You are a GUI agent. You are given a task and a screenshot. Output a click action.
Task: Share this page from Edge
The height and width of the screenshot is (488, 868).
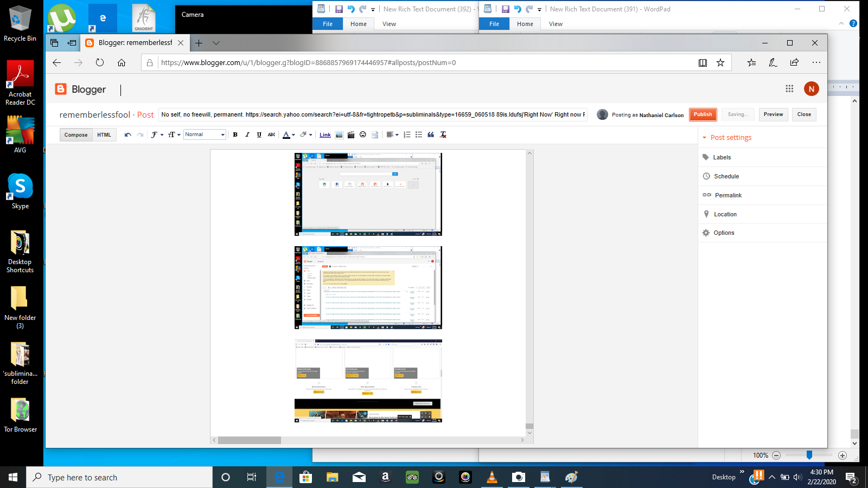[x=794, y=63]
